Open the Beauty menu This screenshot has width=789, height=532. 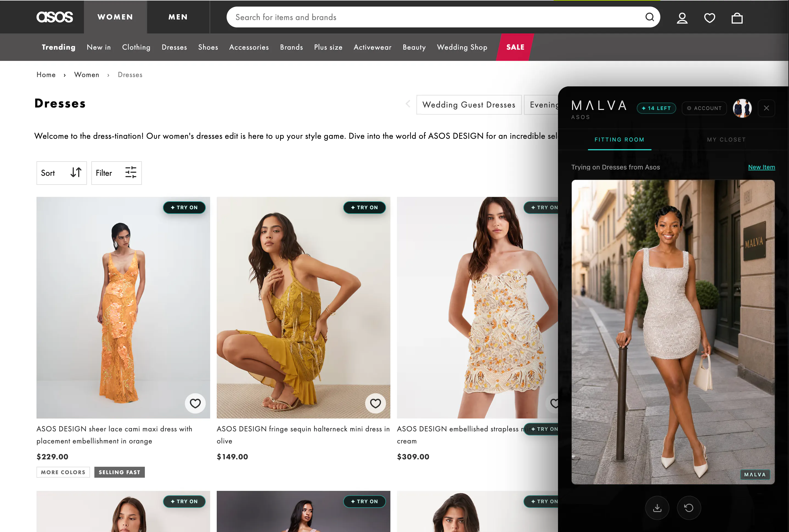pyautogui.click(x=414, y=47)
